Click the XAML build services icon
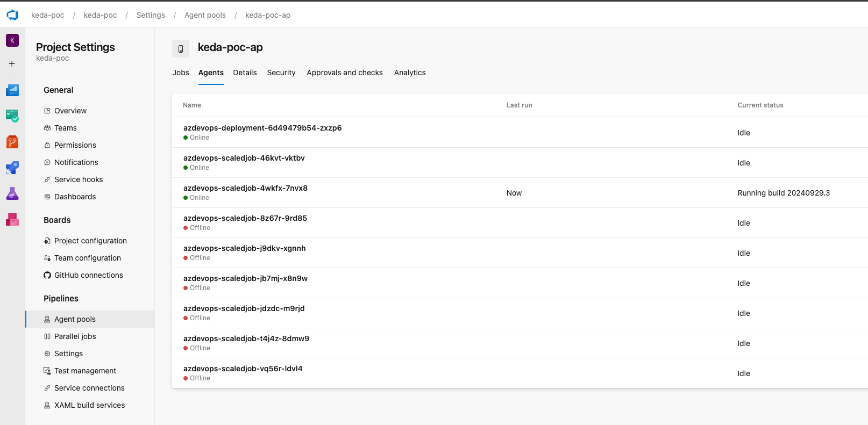868x425 pixels. pos(47,405)
